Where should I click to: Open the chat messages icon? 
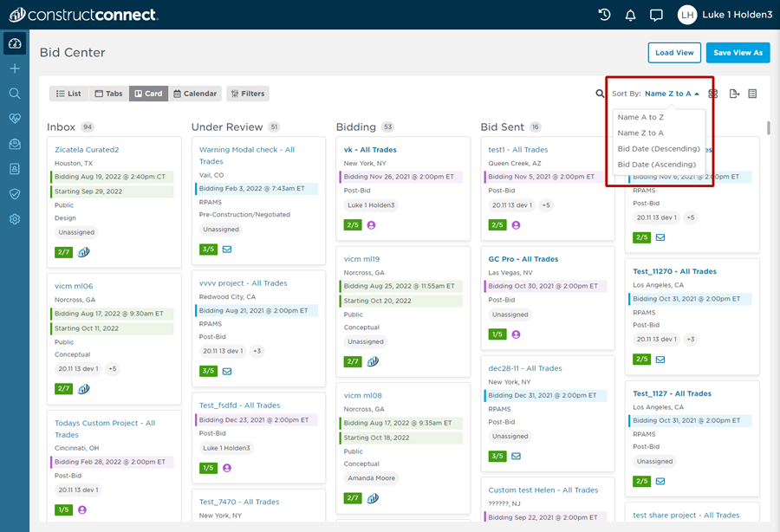[656, 16]
